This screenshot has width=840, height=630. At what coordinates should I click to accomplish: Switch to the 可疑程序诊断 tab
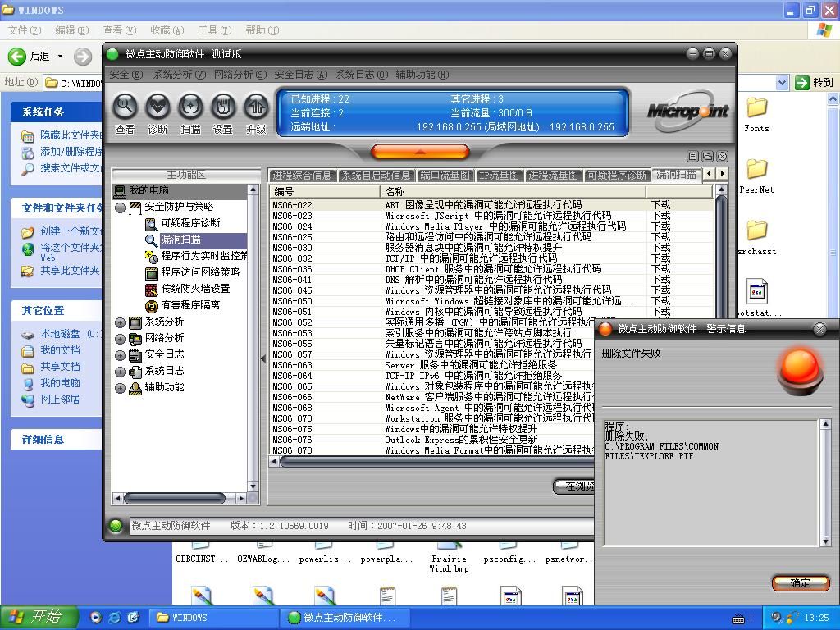(617, 176)
